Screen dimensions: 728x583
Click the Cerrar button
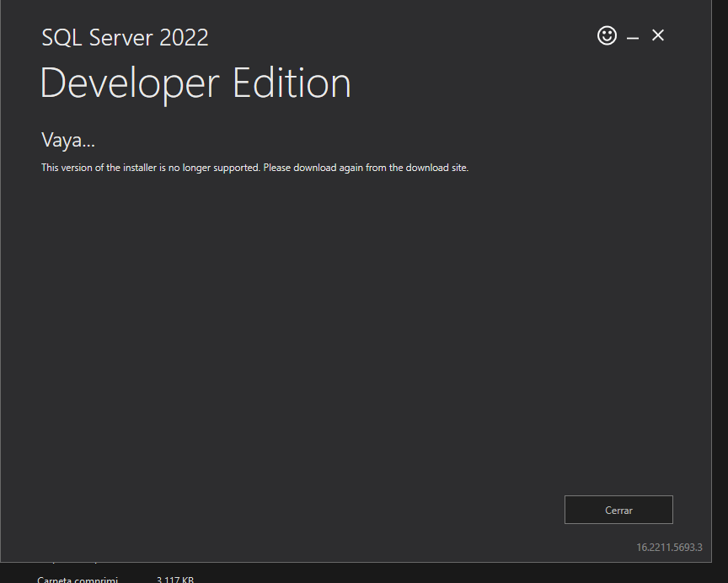[x=618, y=510]
